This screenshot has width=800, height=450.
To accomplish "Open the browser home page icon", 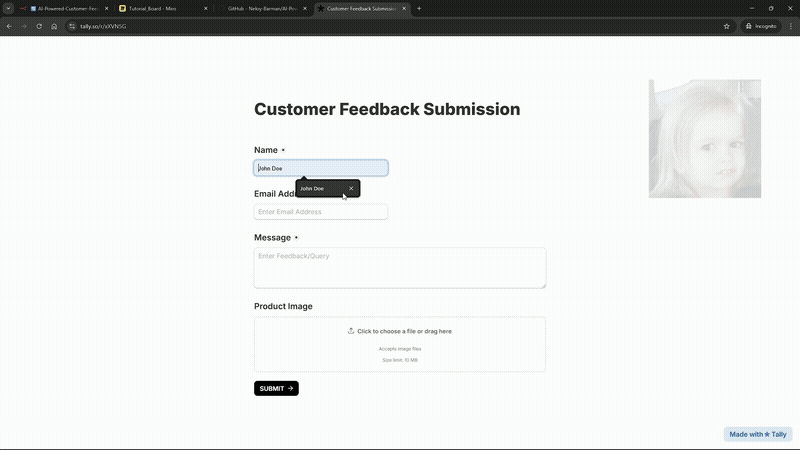I will point(54,26).
